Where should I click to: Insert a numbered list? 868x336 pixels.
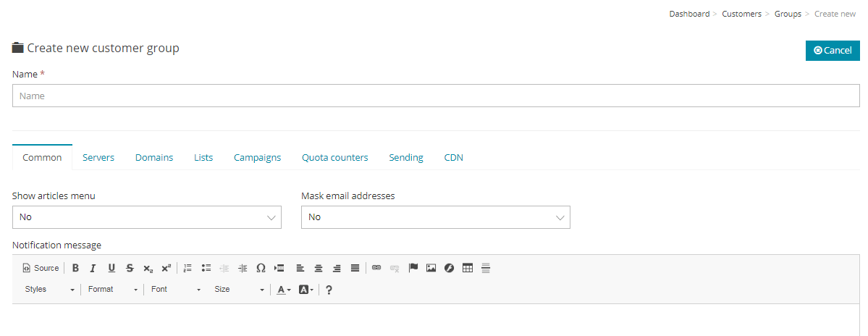point(187,268)
